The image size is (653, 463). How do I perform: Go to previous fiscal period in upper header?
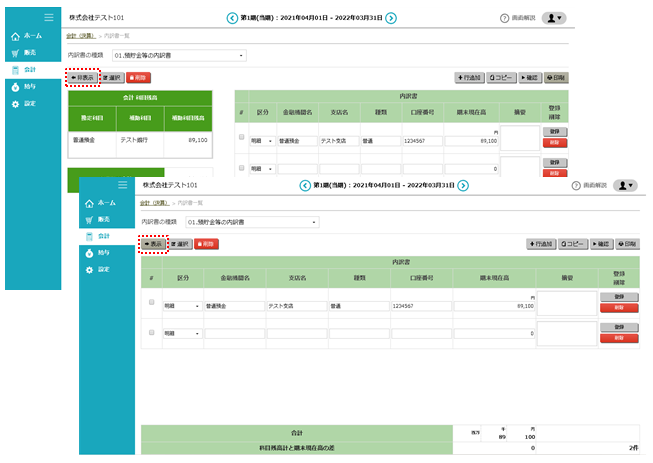point(232,18)
